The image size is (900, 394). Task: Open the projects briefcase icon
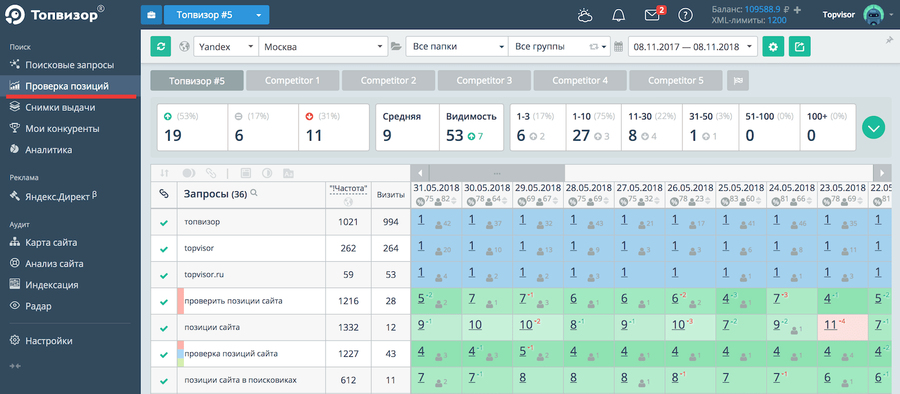[152, 15]
